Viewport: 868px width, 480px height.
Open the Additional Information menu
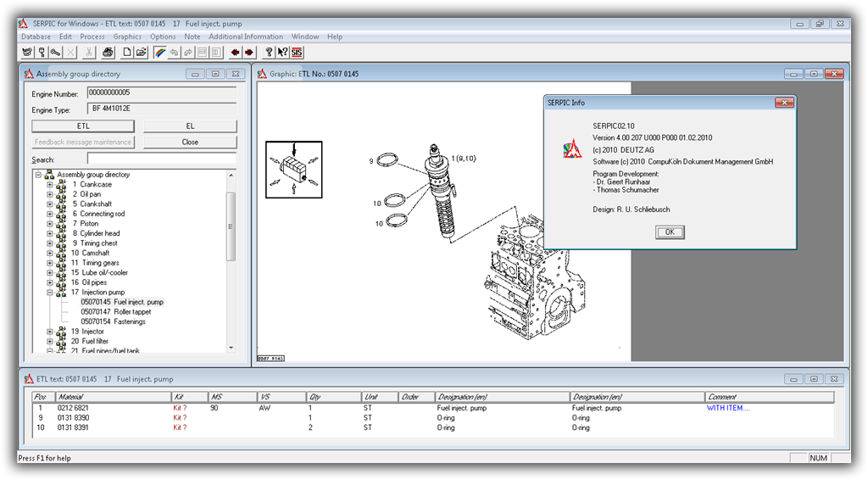click(x=246, y=36)
